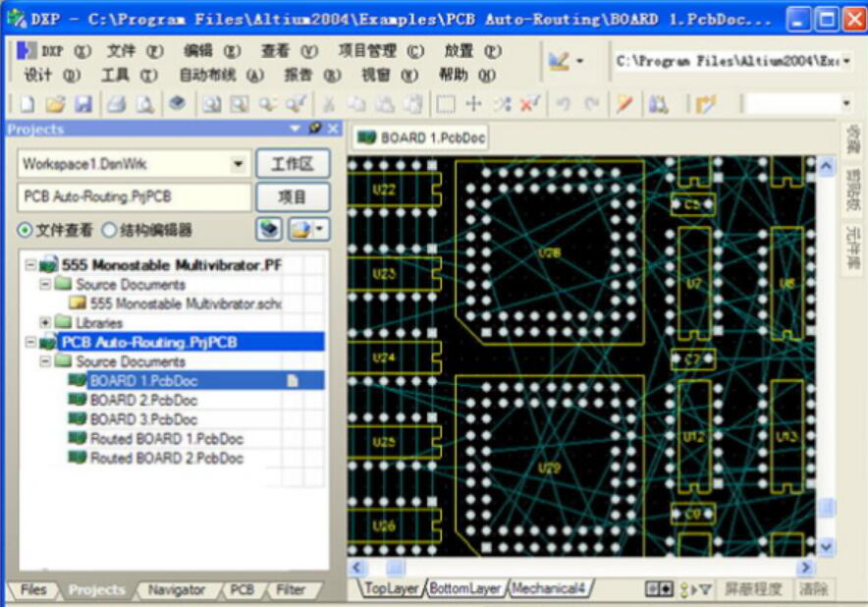Click the DXP system menu logo icon
Image resolution: width=868 pixels, height=607 pixels.
pyautogui.click(x=25, y=50)
